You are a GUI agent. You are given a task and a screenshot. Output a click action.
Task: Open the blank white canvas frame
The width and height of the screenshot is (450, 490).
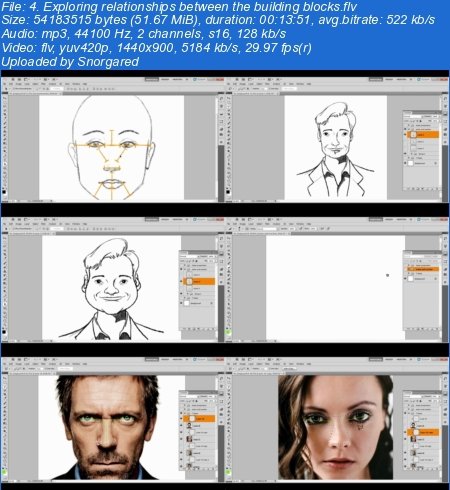point(337,280)
